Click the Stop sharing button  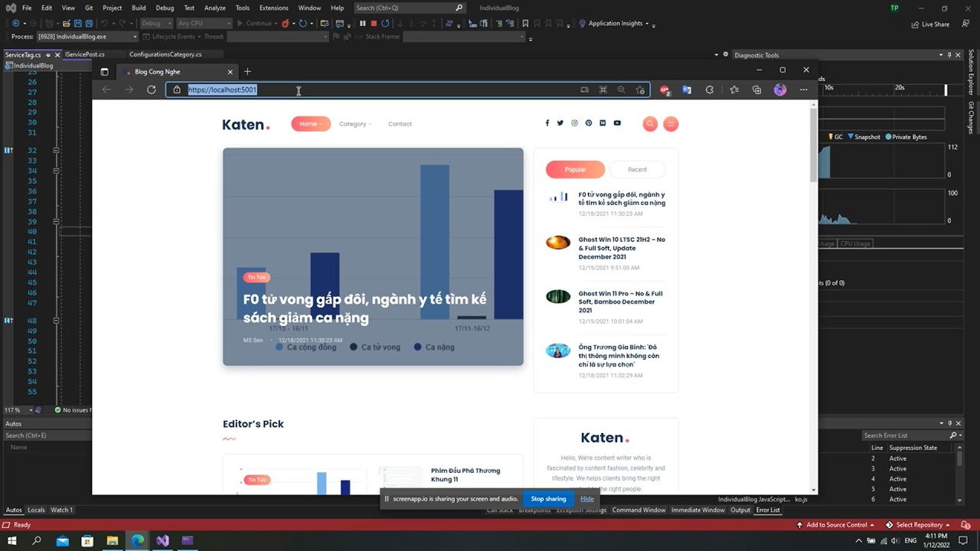point(548,499)
